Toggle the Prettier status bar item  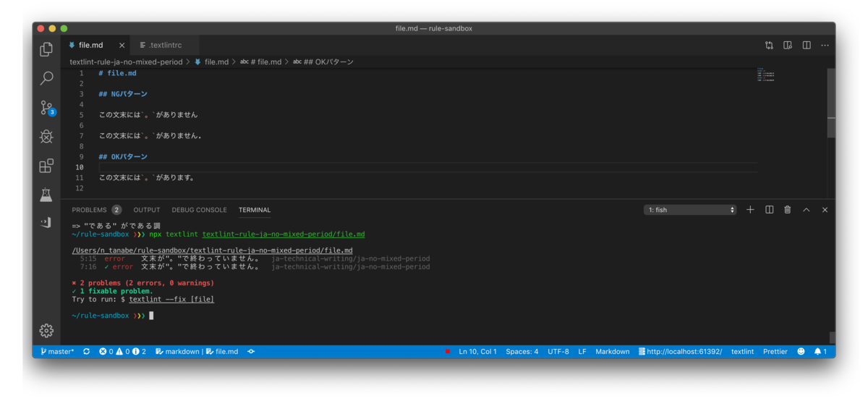775,351
